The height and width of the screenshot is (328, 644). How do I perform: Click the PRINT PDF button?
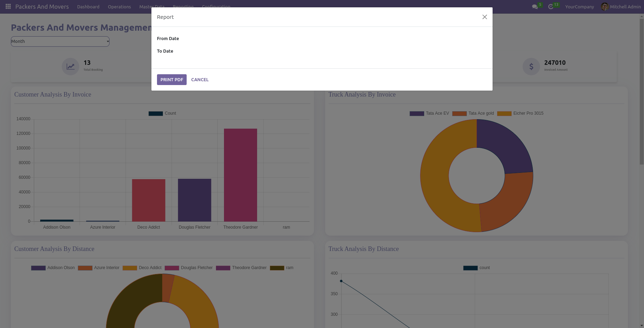172,79
